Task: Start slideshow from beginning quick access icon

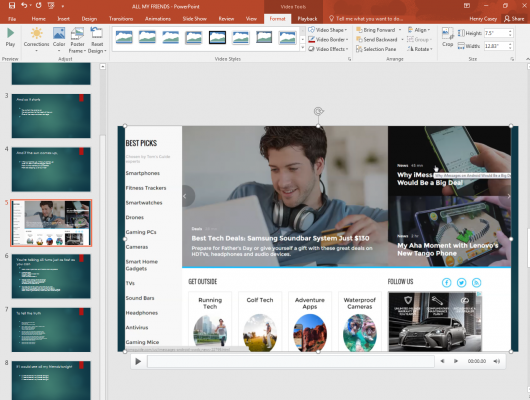Action: pyautogui.click(x=51, y=5)
